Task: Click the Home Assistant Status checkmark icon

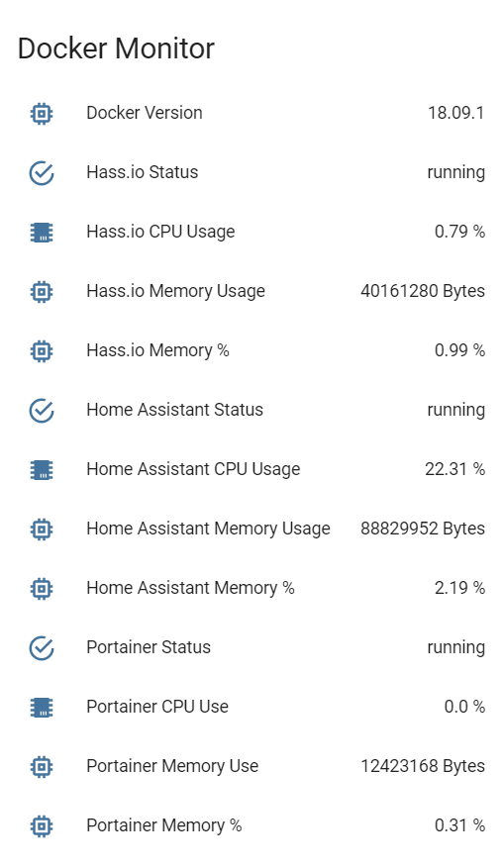Action: coord(42,410)
